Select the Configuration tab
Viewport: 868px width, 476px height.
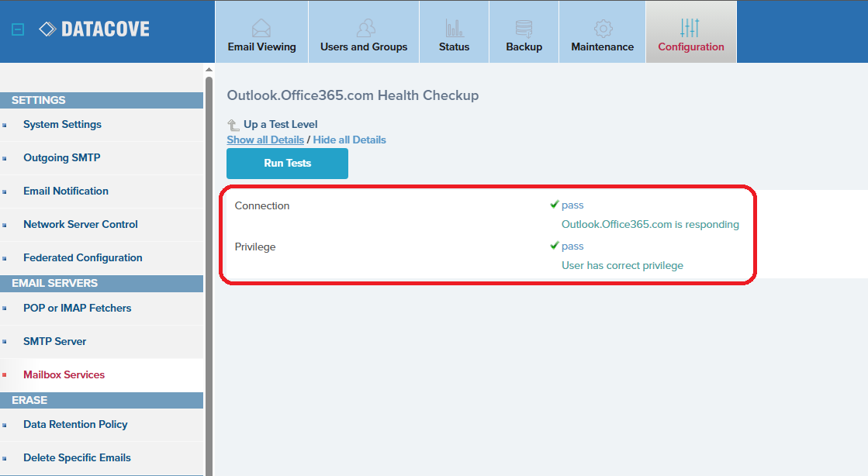(x=691, y=32)
